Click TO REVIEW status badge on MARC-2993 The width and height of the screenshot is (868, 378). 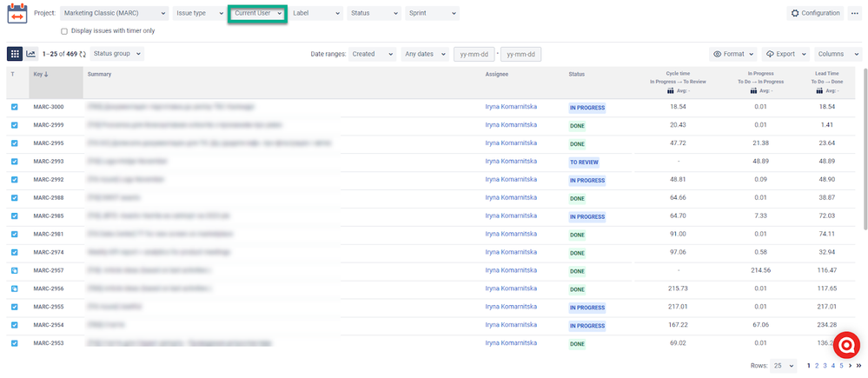pyautogui.click(x=585, y=162)
